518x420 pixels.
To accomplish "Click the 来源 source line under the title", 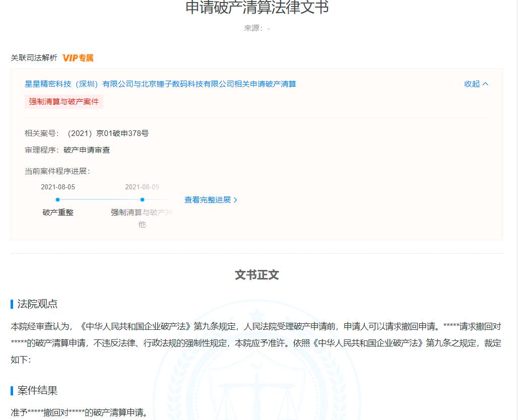I will tap(257, 28).
